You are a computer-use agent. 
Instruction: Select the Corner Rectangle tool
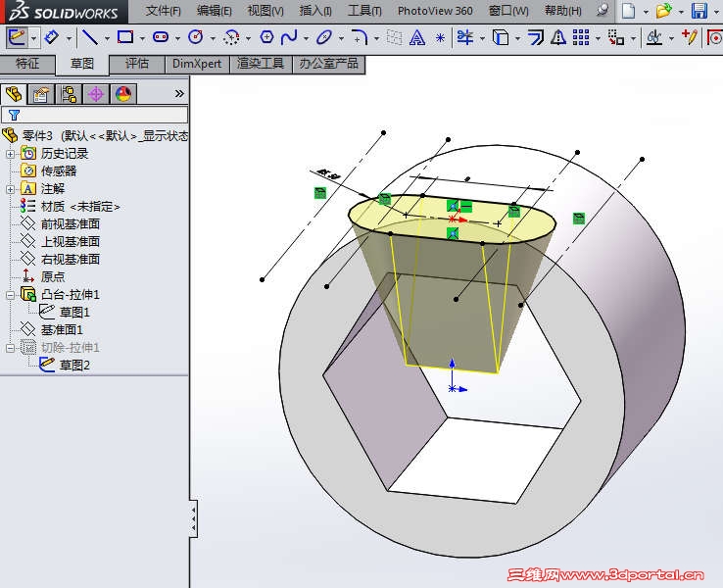click(x=125, y=37)
